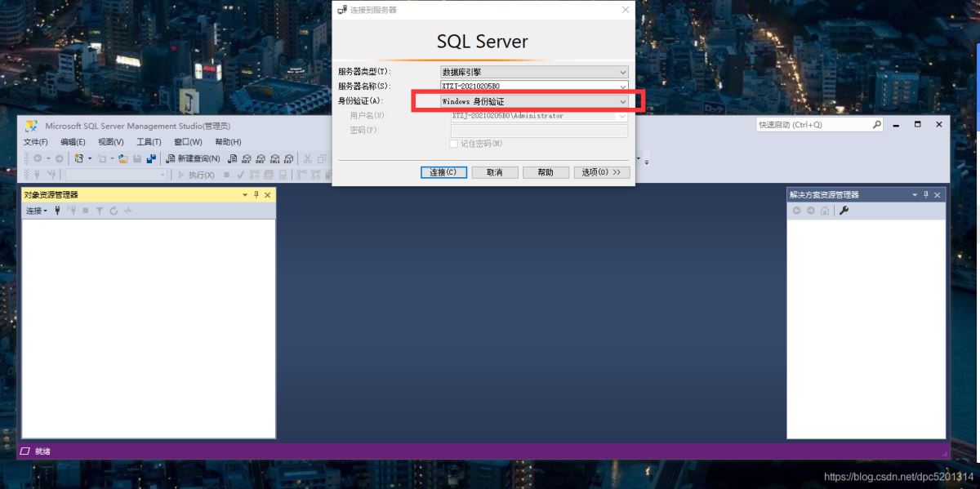This screenshot has height=489, width=980.
Task: Click the Refresh icon in Object Explorer toolbar
Action: pyautogui.click(x=114, y=211)
